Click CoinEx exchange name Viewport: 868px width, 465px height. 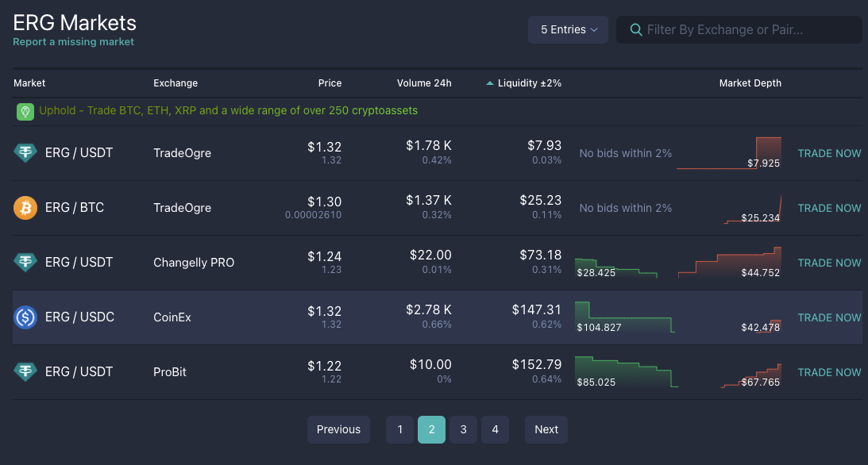pyautogui.click(x=172, y=317)
